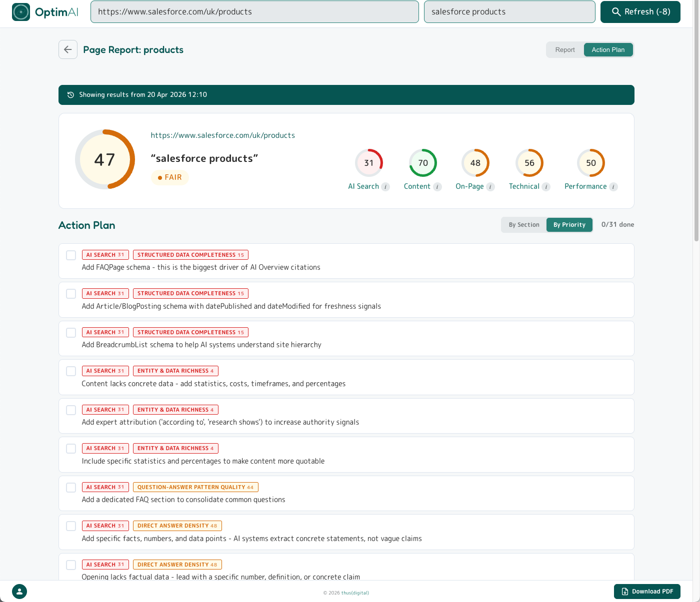Go back using the arrow button
This screenshot has width=700, height=602.
pyautogui.click(x=68, y=49)
